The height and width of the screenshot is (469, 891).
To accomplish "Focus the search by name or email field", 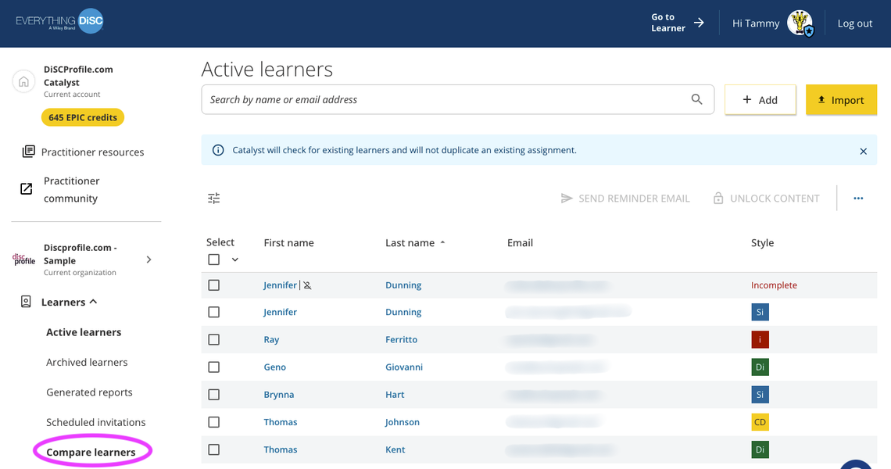I will 457,99.
